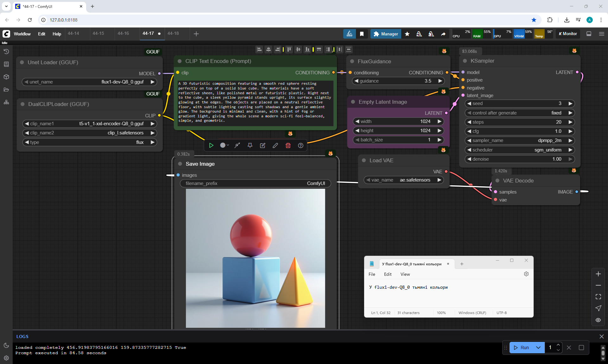Toggle the dark theme moon icon

coord(6,345)
